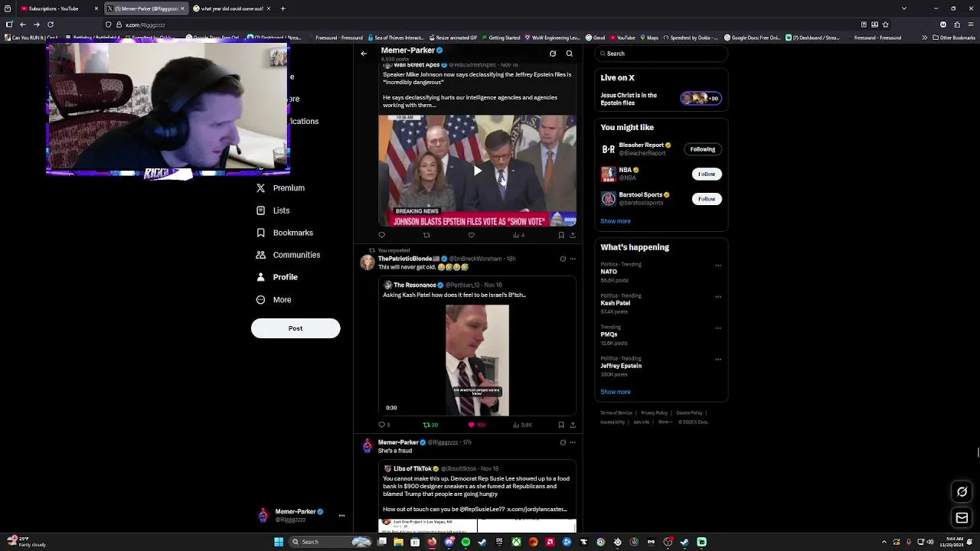Open the Kash Patel quoted video
This screenshot has width=980, height=551.
[x=477, y=360]
